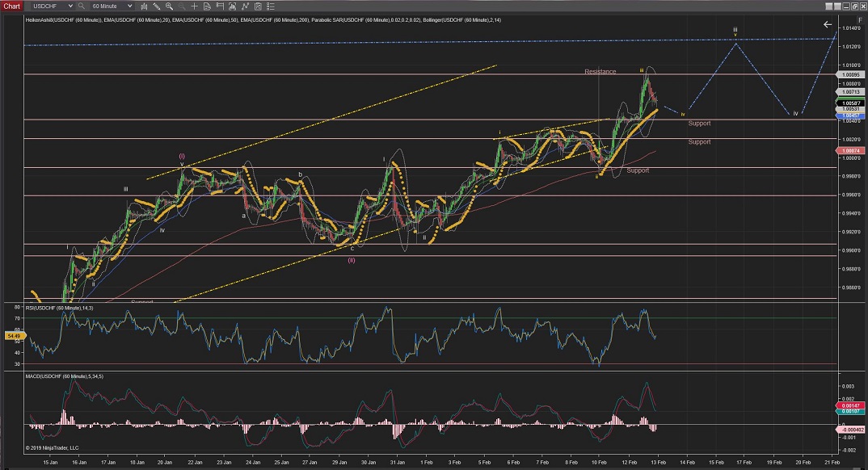Screen dimensions: 868x470
Task: Open the chart properties clipboard icon
Action: [258, 6]
